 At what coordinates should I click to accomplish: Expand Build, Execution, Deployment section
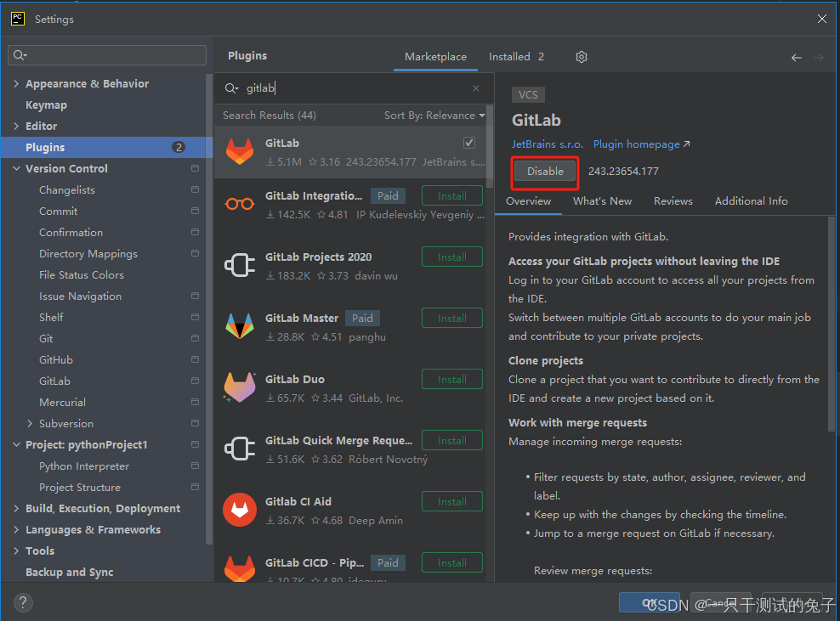(x=16, y=508)
